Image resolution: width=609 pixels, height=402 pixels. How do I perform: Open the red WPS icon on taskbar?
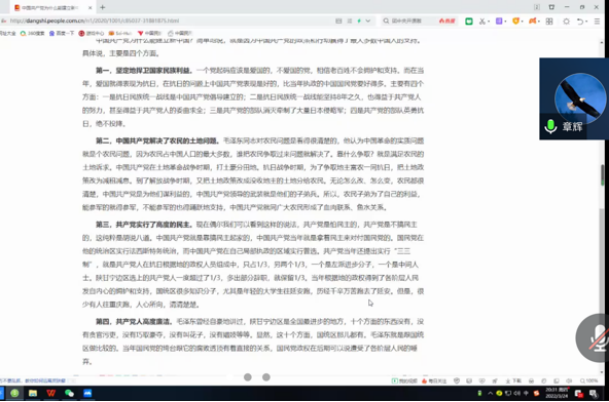51,393
